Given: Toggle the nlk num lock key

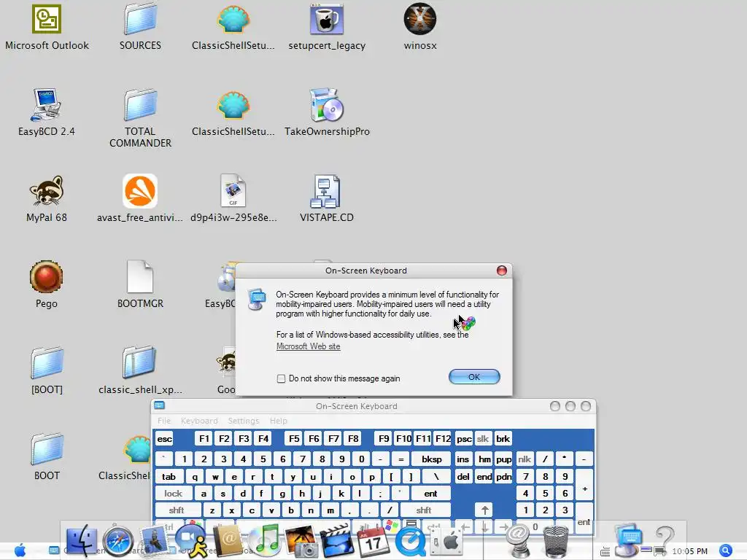Looking at the screenshot, I should [525, 459].
